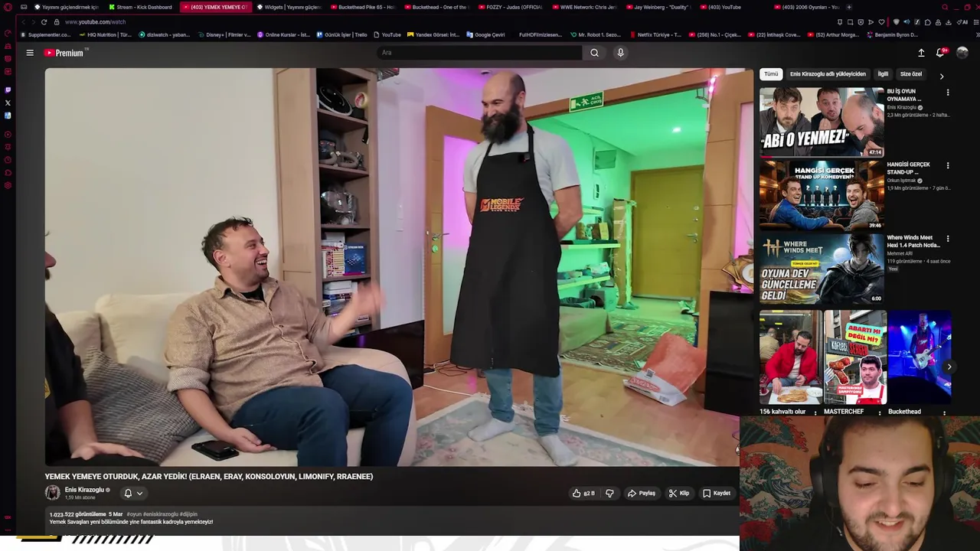Switch to 'WWE Network: Chris Jer' tab
The height and width of the screenshot is (551, 980).
coord(586,7)
